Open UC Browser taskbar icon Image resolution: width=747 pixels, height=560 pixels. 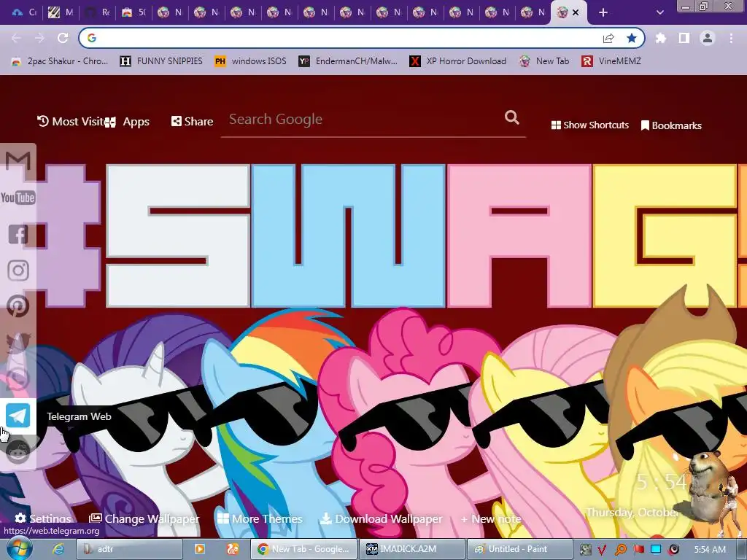click(233, 549)
